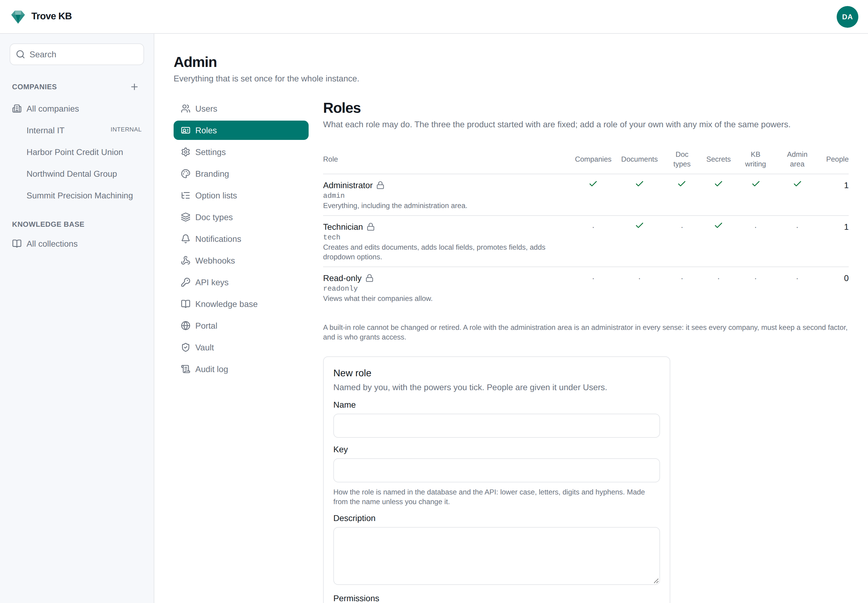Click the Admin area column header
The image size is (868, 603).
(x=797, y=159)
